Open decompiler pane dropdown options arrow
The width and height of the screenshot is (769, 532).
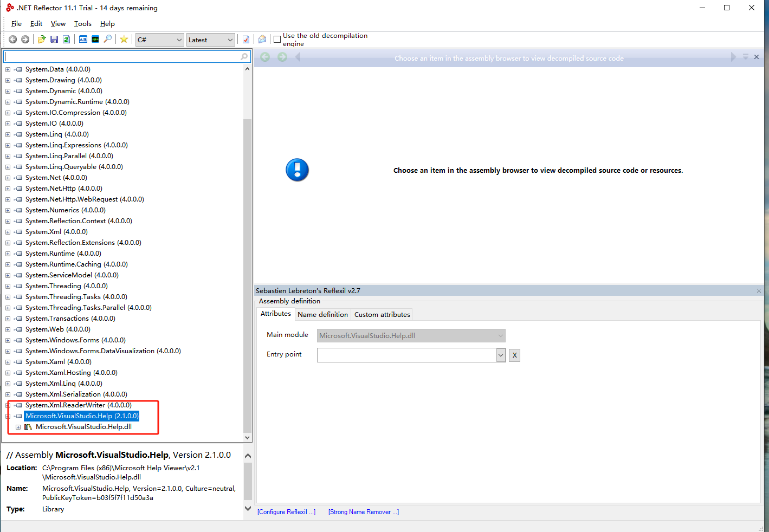click(746, 57)
